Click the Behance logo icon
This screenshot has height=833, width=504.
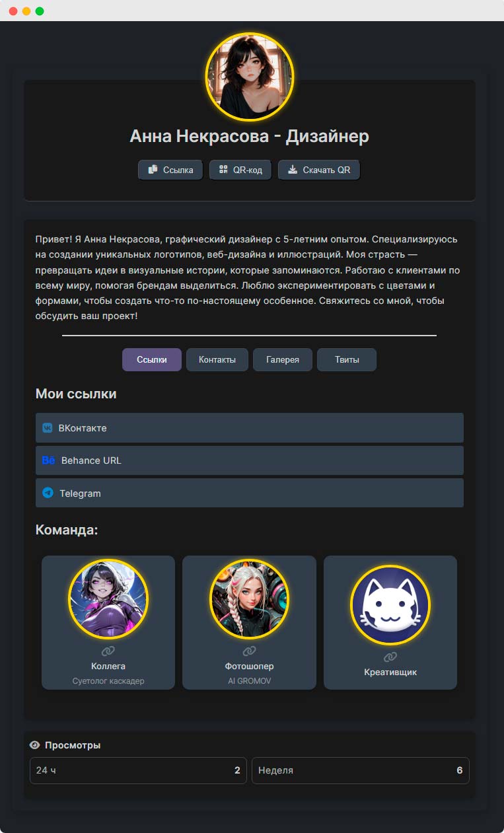tap(49, 460)
